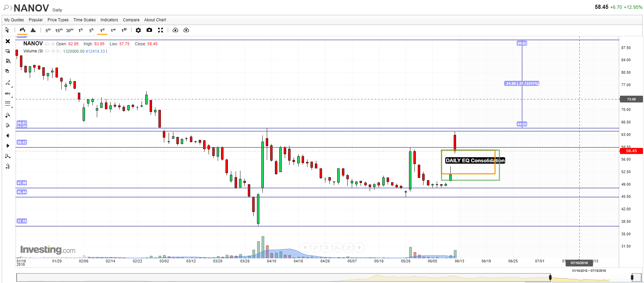Remove the Volume indicator with its X
Viewport: 644px width, 283px height.
pyautogui.click(x=58, y=51)
